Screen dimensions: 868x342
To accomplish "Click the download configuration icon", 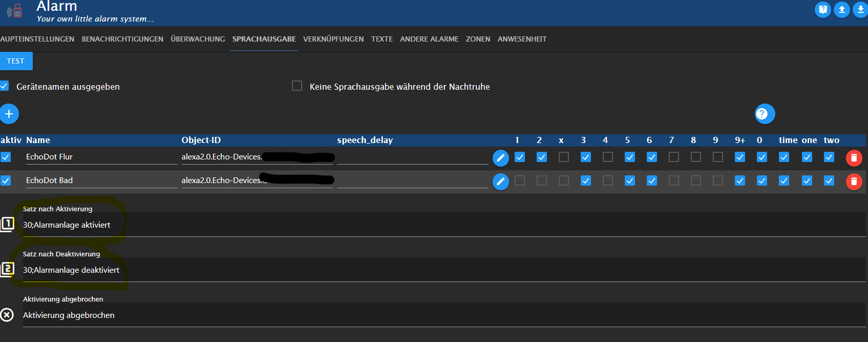I will point(860,9).
